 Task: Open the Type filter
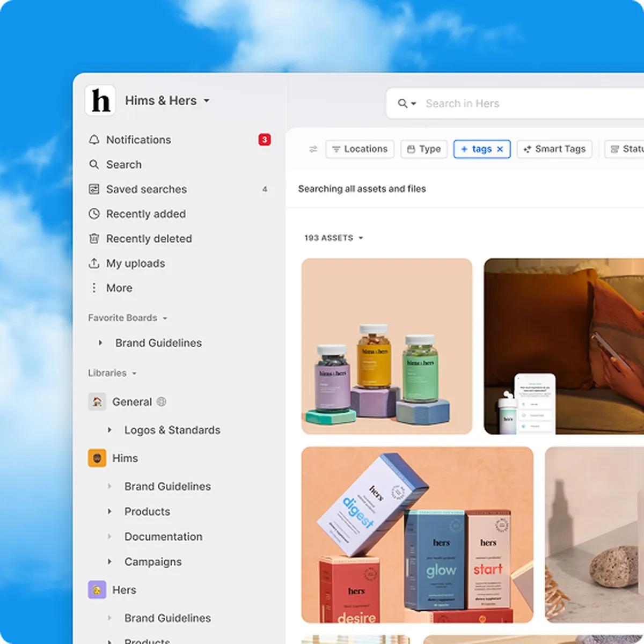(424, 149)
